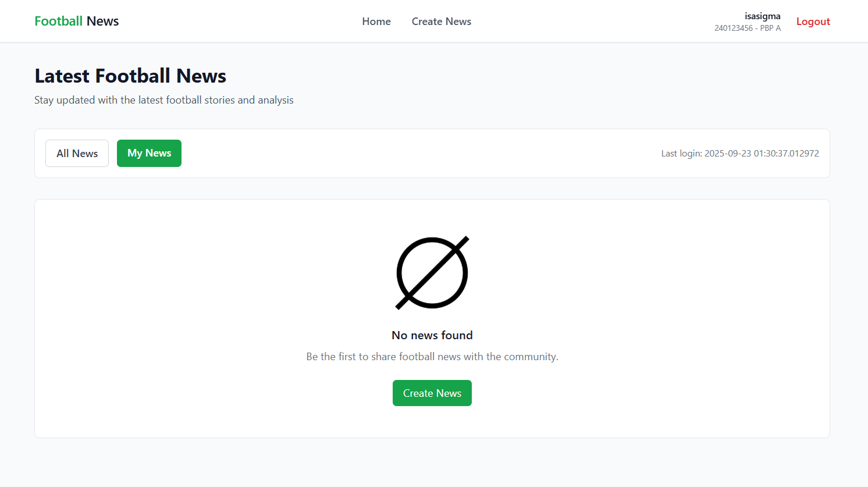
Task: Click the "No news found" message
Action: 432,335
